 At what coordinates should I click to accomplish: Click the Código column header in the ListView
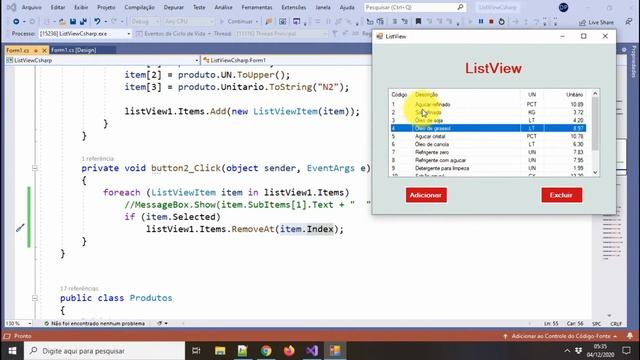tap(399, 95)
